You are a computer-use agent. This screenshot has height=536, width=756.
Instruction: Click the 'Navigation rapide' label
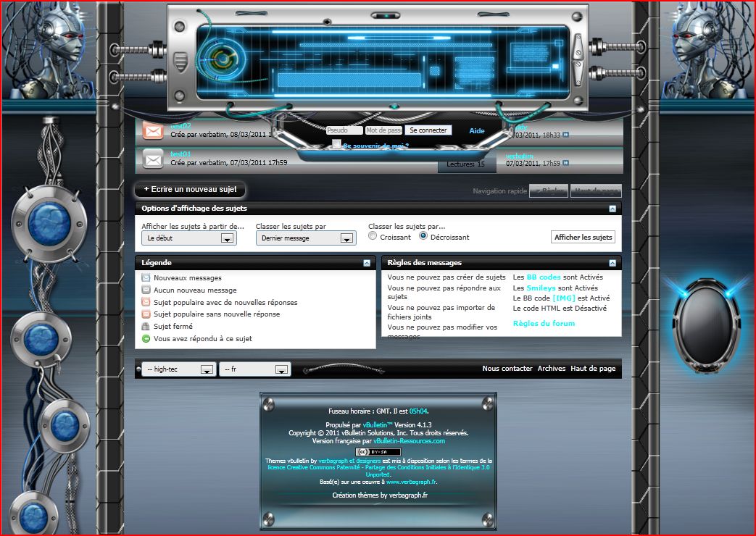[499, 191]
